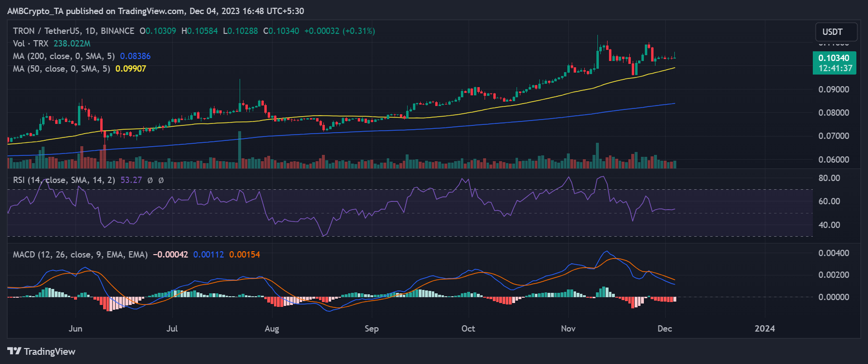Click the TradingView logo icon
868x364 pixels.
[14, 351]
